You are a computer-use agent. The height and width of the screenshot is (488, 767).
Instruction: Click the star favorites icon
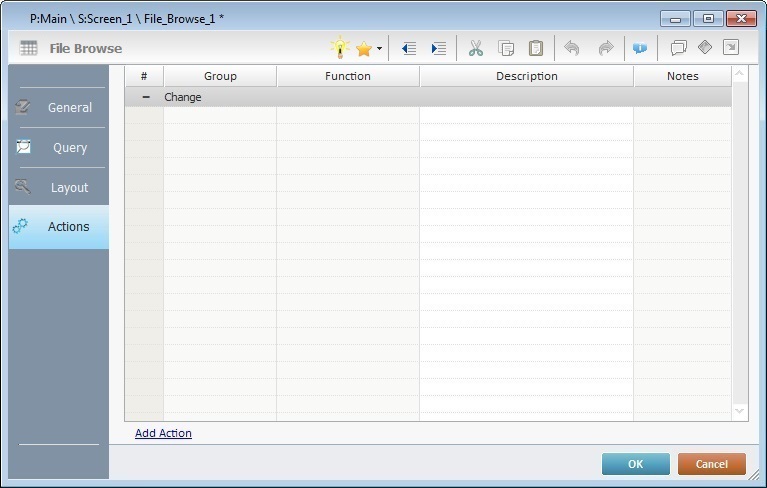pyautogui.click(x=363, y=48)
